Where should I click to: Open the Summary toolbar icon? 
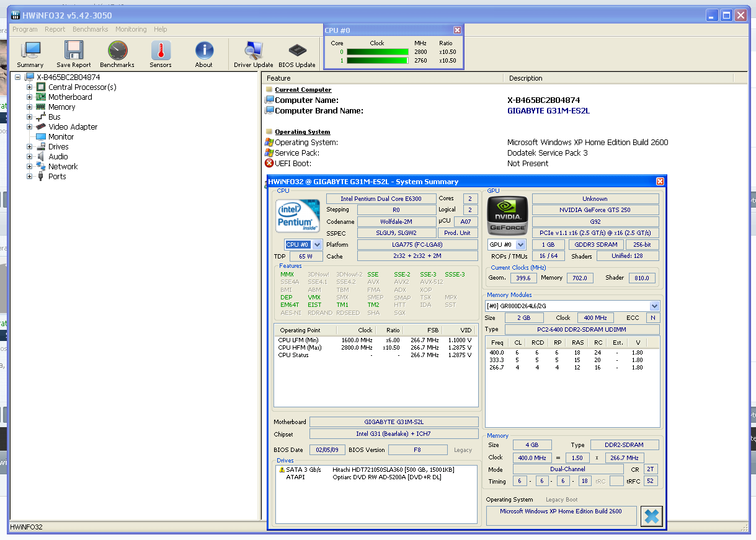pos(30,51)
